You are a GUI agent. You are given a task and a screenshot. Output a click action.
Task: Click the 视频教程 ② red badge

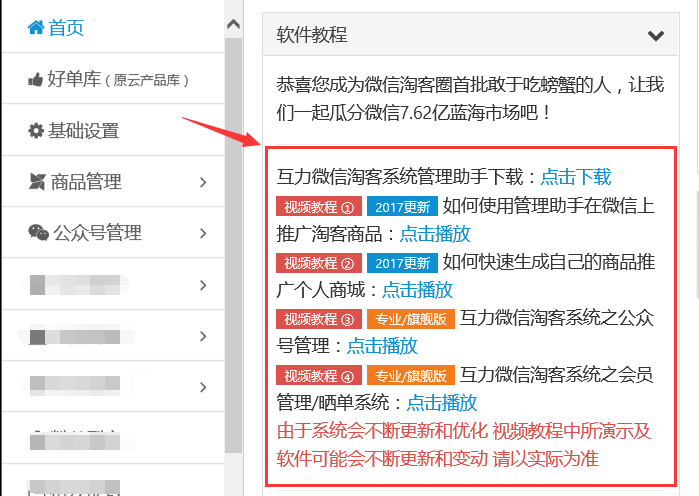click(x=319, y=262)
